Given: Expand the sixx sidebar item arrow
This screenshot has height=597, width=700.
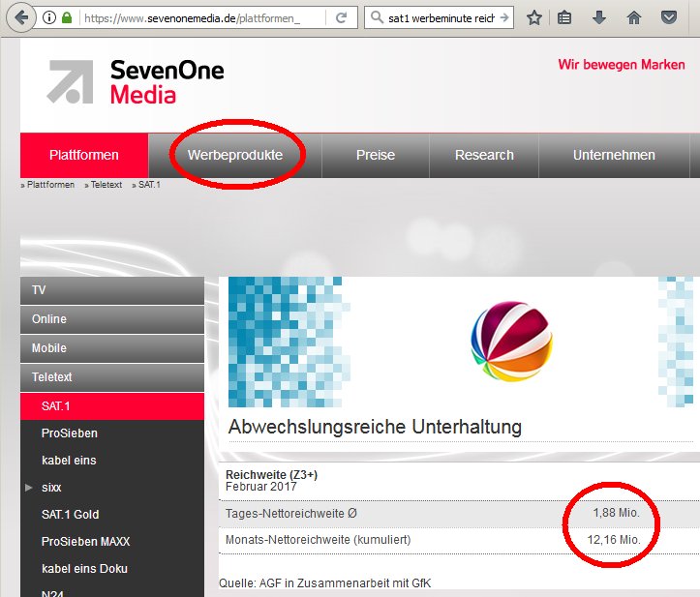Looking at the screenshot, I should point(29,488).
